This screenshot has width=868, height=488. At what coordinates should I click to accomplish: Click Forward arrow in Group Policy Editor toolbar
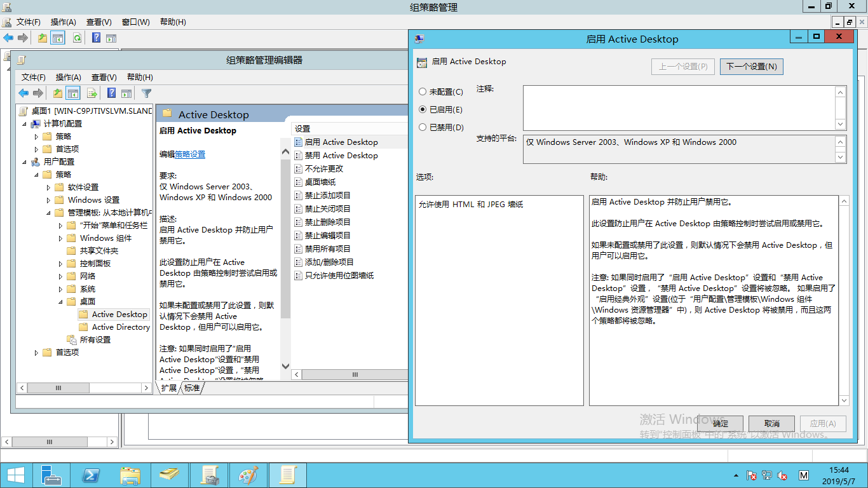[38, 93]
